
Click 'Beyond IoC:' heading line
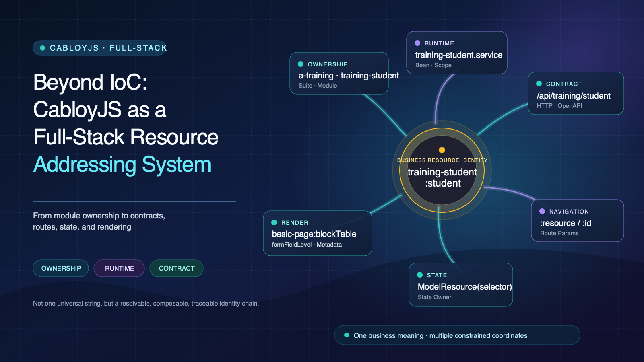[90, 82]
